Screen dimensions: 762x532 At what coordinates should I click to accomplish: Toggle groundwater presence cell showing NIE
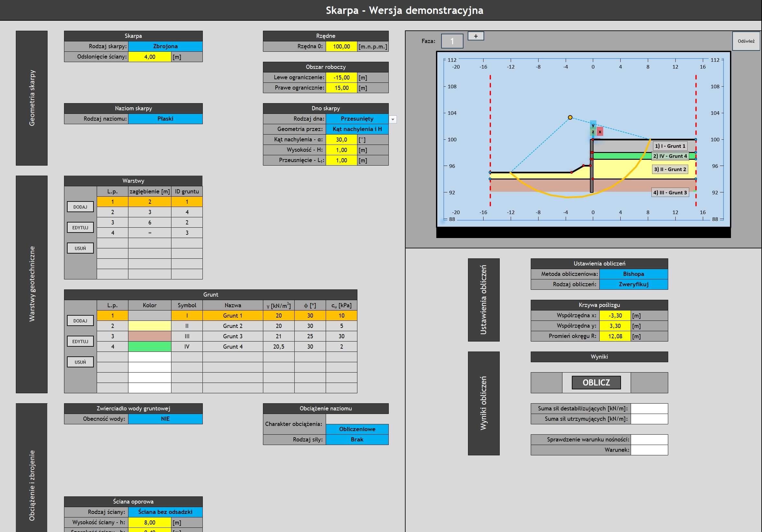tap(165, 419)
